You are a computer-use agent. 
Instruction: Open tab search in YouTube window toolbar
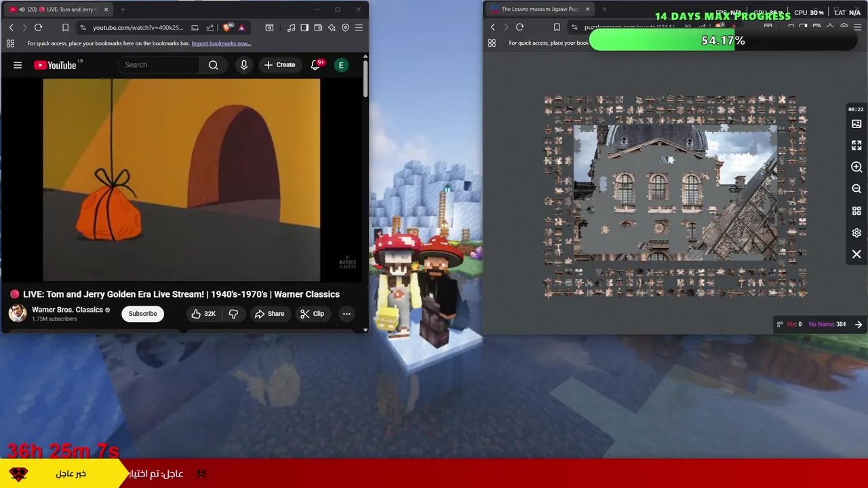point(269,28)
